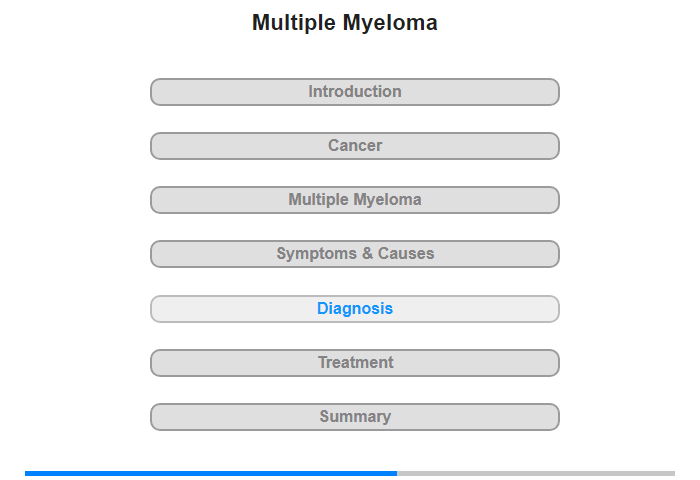The height and width of the screenshot is (480, 700).
Task: Go to the Cancer section
Action: click(x=355, y=146)
